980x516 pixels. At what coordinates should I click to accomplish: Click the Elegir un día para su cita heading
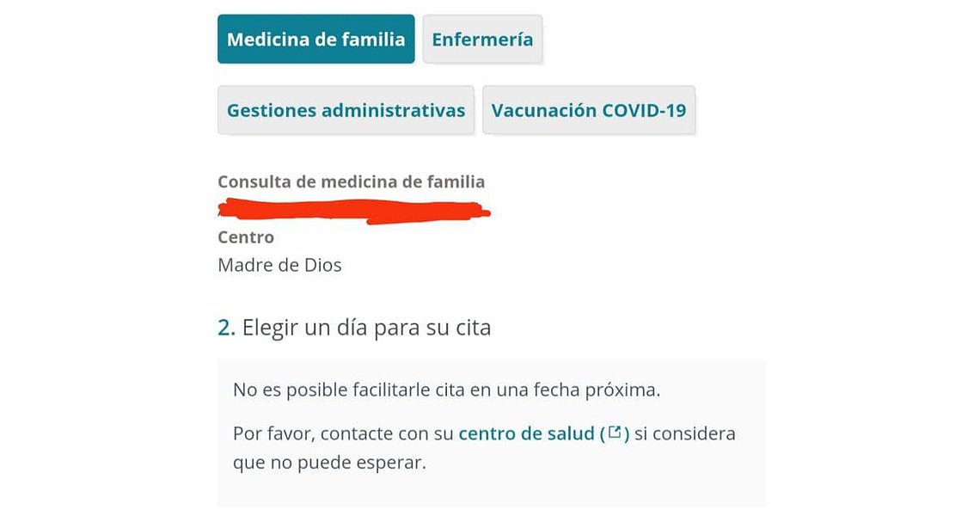pos(366,327)
